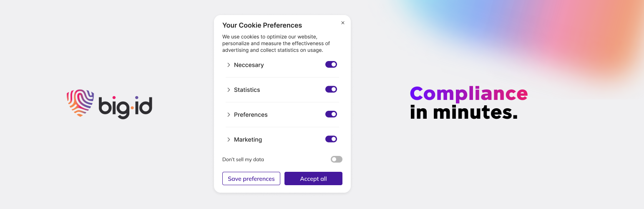
Task: Enable the Don't sell my data switch
Action: point(337,159)
